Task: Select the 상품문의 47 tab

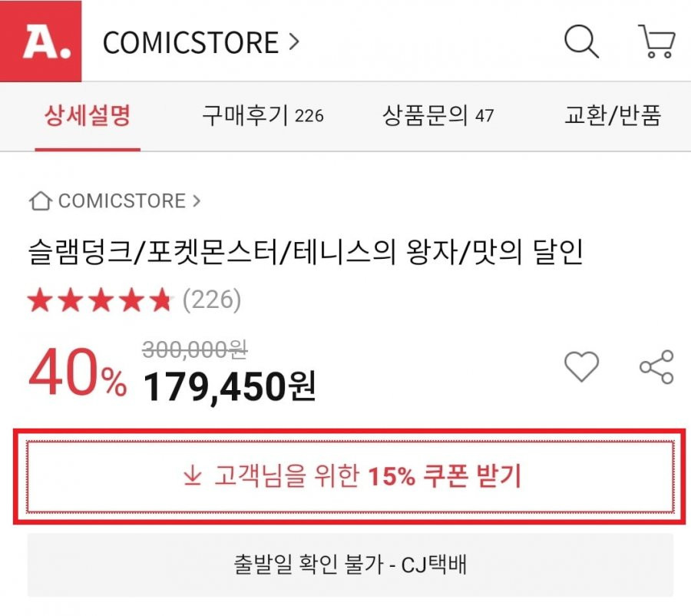Action: 438,115
